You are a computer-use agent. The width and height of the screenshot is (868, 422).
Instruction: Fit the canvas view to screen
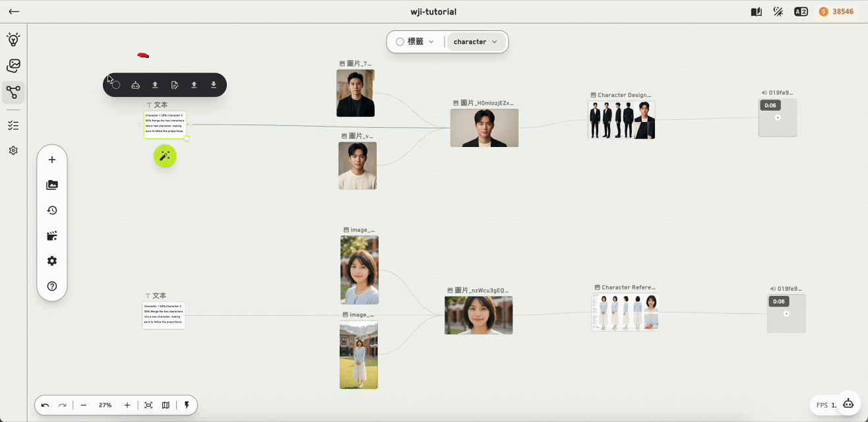coord(148,406)
